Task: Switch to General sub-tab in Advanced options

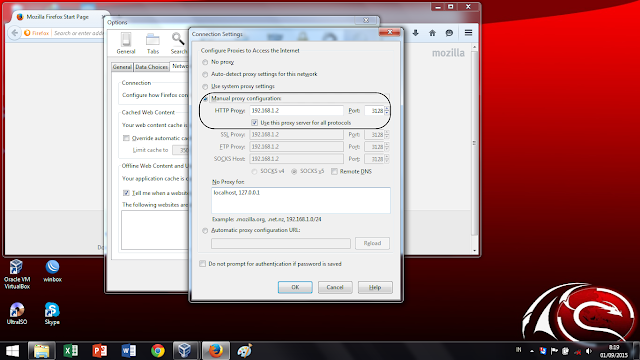Action: point(122,67)
